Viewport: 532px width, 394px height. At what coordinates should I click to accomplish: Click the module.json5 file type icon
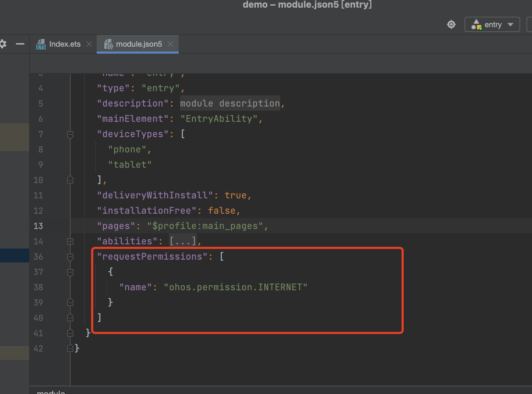(108, 44)
